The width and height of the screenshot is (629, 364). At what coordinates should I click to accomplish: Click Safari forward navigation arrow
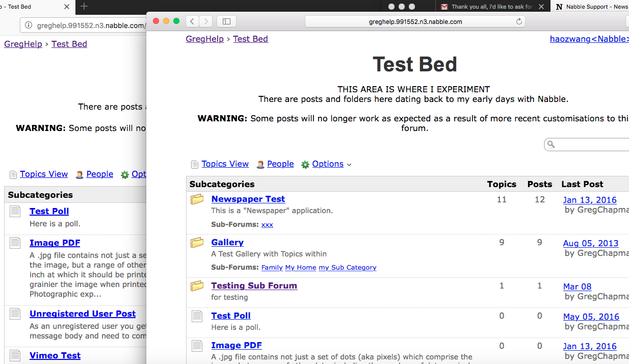pos(205,21)
